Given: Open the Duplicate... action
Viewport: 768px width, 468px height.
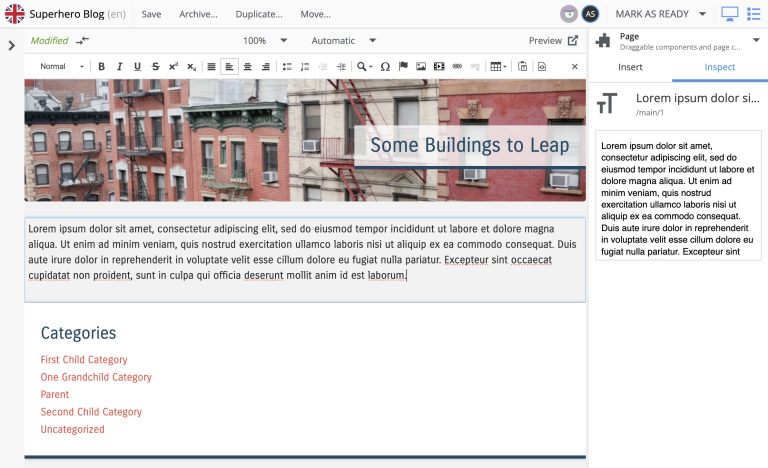Looking at the screenshot, I should pos(259,14).
